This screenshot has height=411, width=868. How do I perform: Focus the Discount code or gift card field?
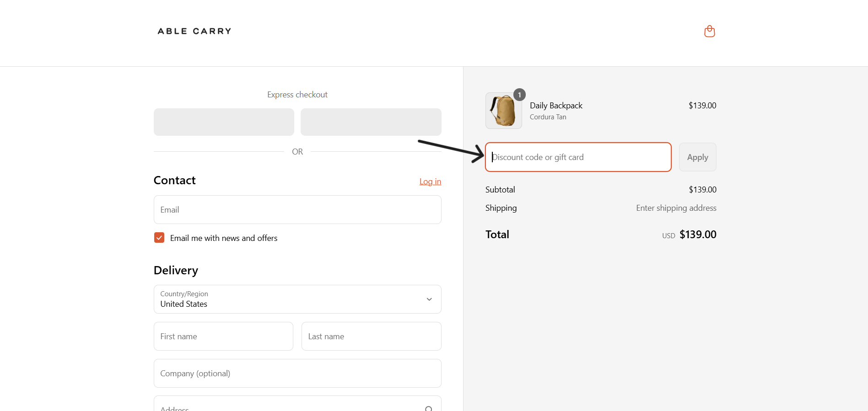[578, 157]
